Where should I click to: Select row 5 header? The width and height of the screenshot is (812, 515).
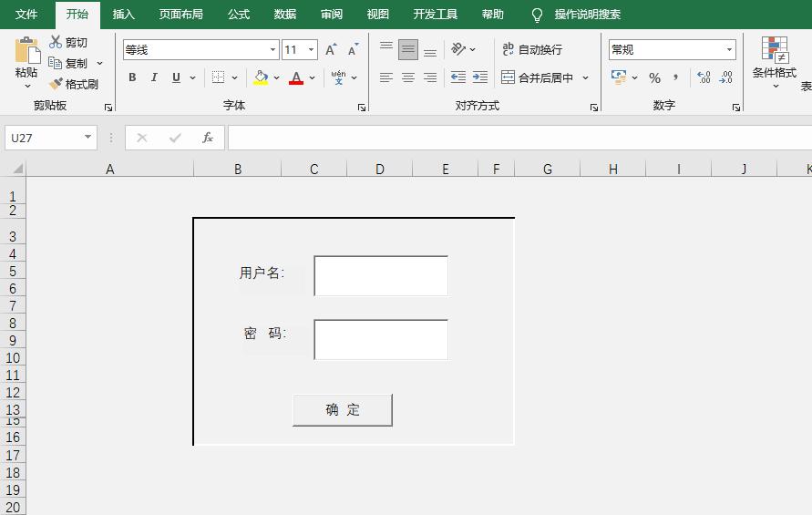[13, 271]
